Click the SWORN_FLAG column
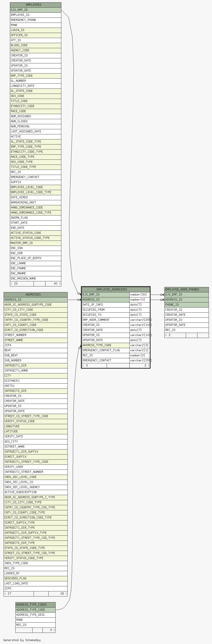 coord(36,218)
